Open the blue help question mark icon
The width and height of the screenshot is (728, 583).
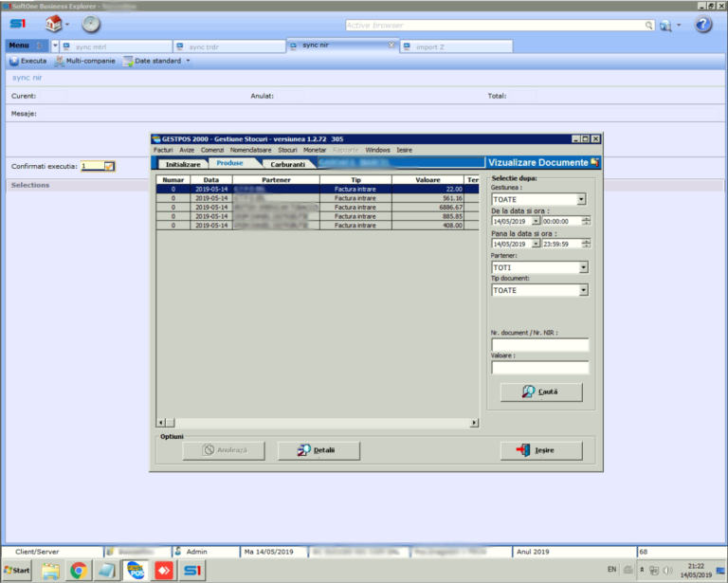pos(703,24)
